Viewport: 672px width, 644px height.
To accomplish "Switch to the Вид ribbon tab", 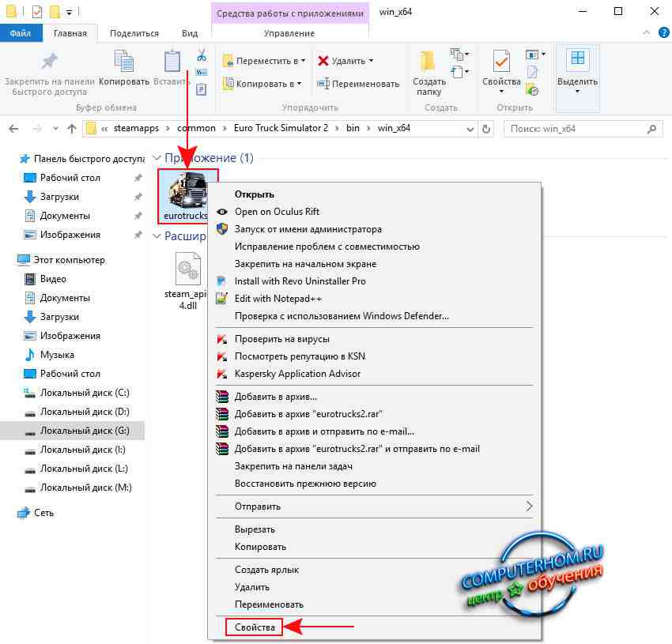I will tap(190, 33).
